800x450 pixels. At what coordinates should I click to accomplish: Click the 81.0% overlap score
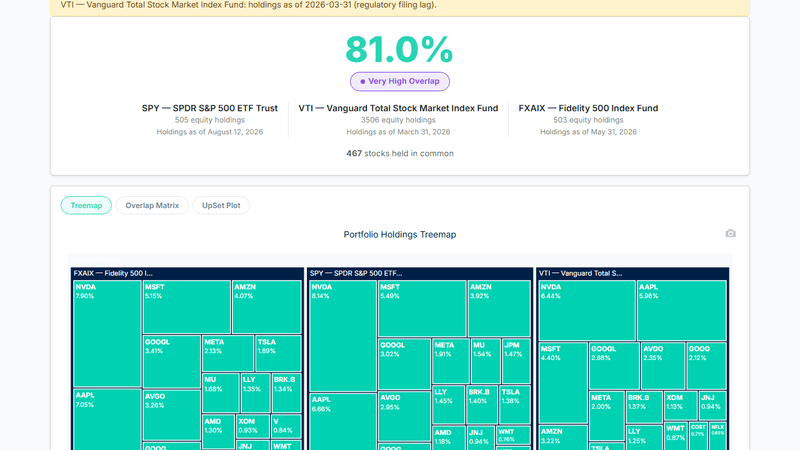point(399,49)
